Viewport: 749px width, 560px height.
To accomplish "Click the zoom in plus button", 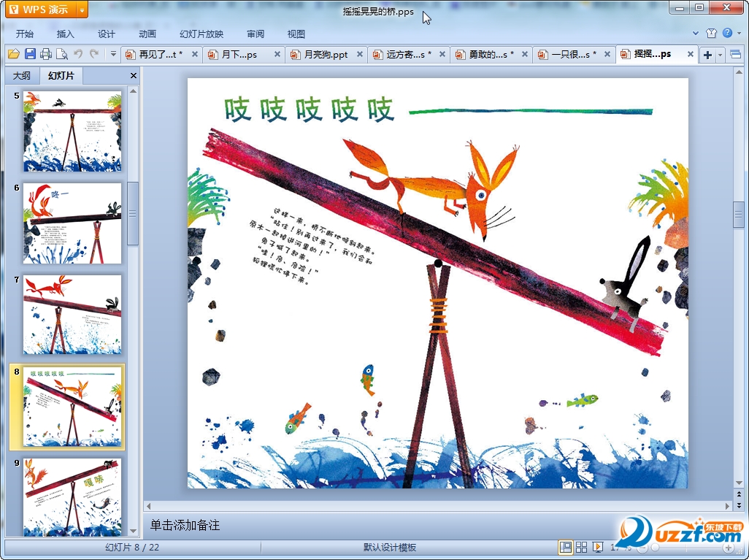I will [729, 548].
